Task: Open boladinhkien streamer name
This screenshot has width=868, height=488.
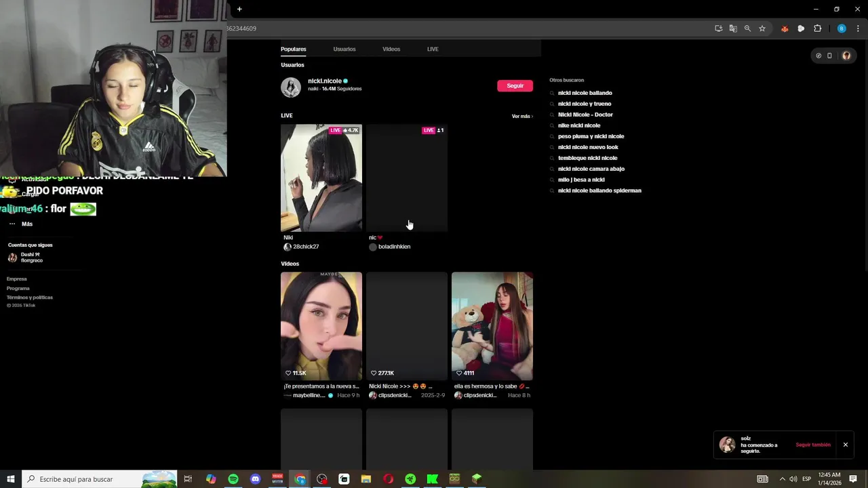Action: coord(394,247)
